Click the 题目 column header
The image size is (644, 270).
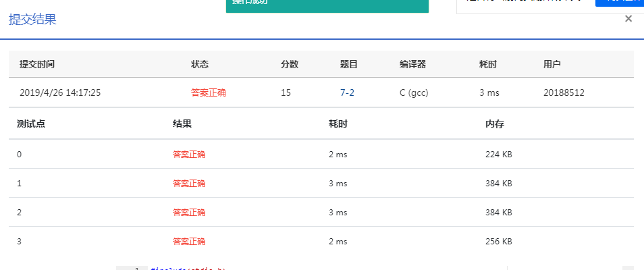[x=349, y=65]
